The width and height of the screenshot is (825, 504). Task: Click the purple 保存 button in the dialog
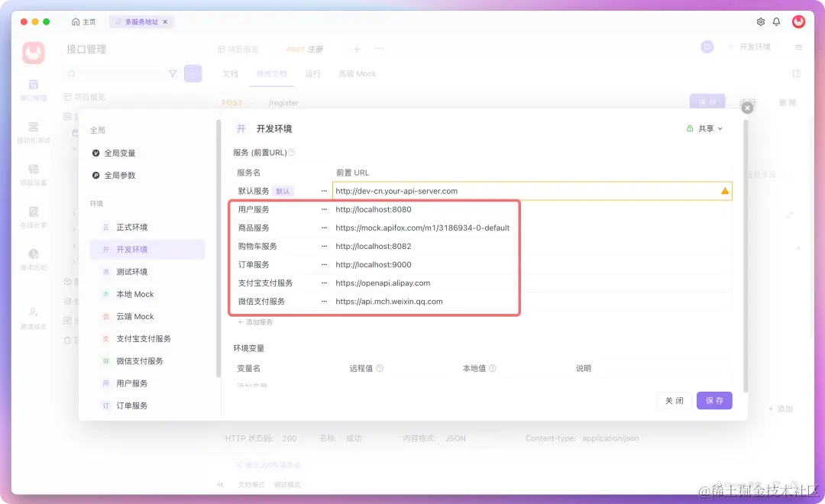(x=714, y=401)
